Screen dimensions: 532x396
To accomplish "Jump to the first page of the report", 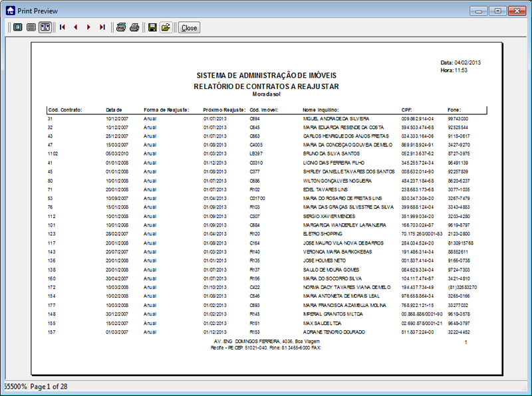I will tap(63, 27).
